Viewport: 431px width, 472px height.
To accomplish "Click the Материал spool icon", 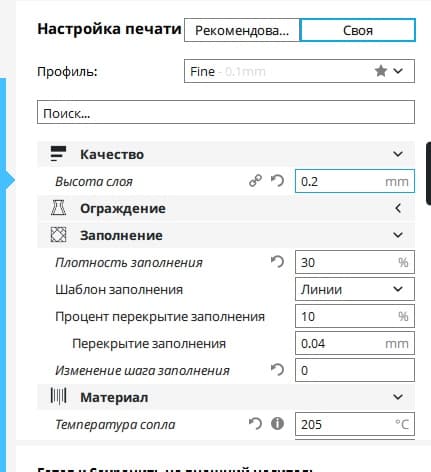I will point(58,397).
